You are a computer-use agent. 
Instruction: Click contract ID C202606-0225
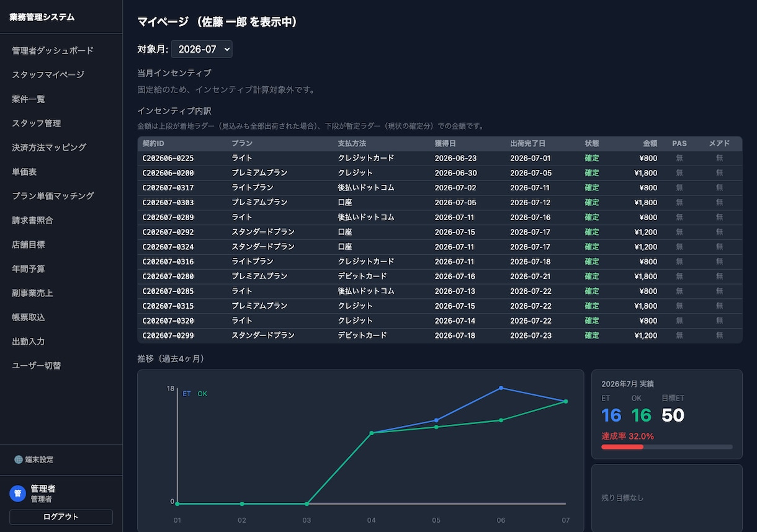[x=168, y=158]
